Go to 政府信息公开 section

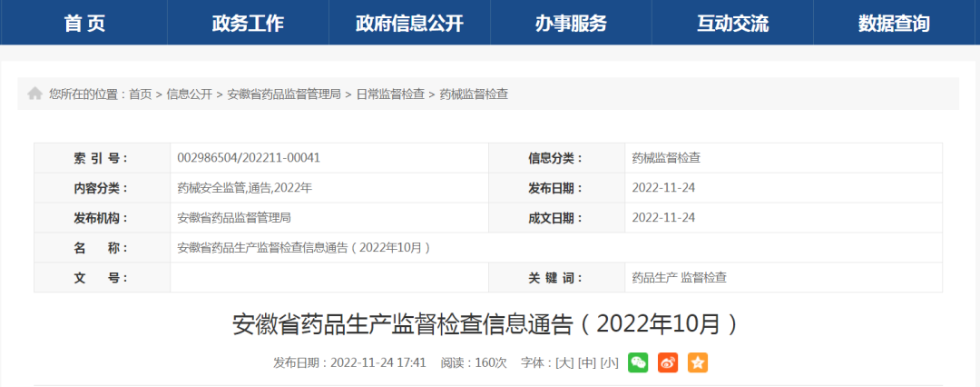coord(409,24)
